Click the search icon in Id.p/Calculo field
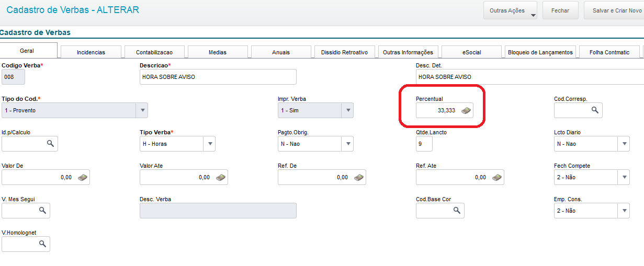This screenshot has width=644, height=266. 50,144
